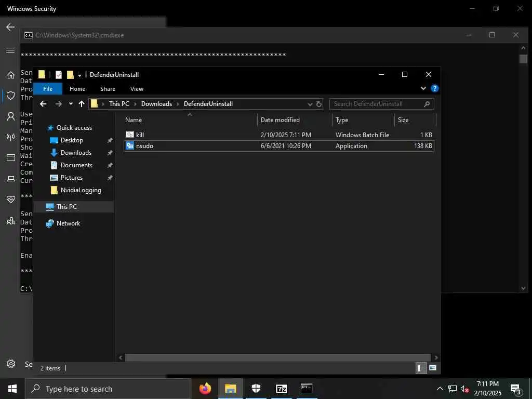
Task: Customize Quick Access Toolbar dropdown
Action: tap(79, 75)
